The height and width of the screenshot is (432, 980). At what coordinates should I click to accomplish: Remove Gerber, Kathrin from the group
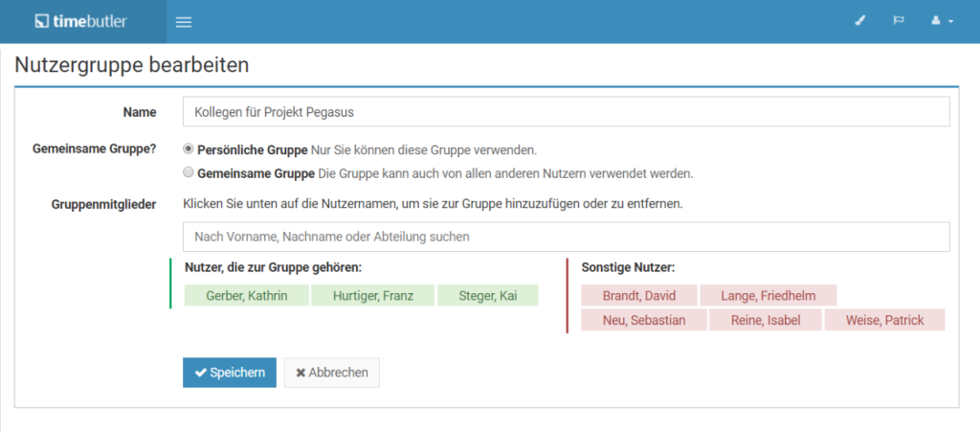245,295
